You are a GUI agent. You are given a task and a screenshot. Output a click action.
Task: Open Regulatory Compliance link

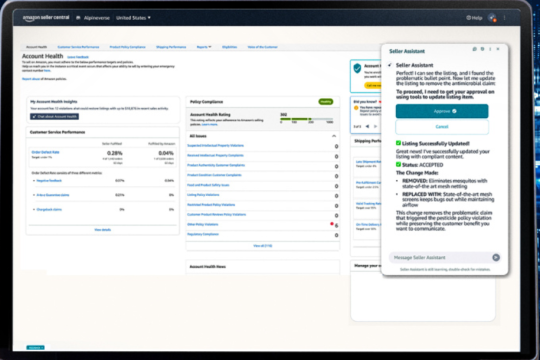point(203,234)
